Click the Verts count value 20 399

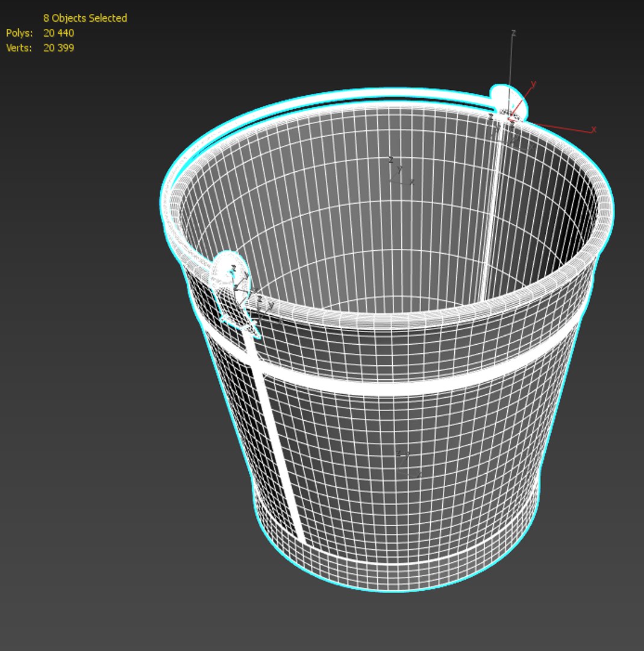(x=58, y=48)
